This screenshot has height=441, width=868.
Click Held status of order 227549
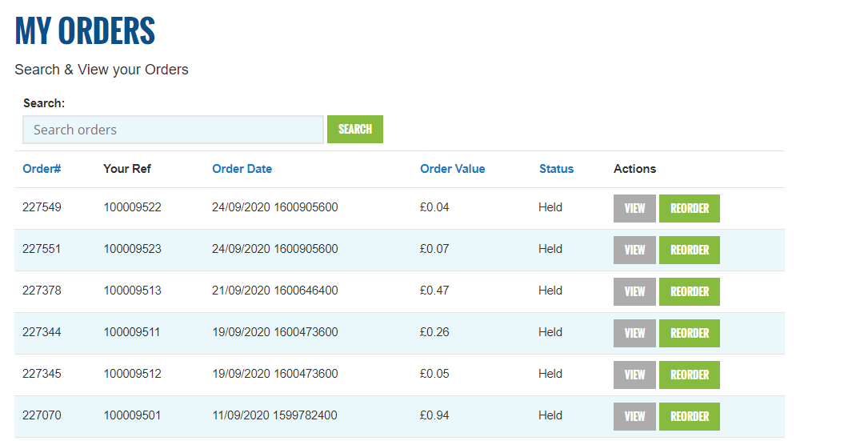[x=550, y=207]
